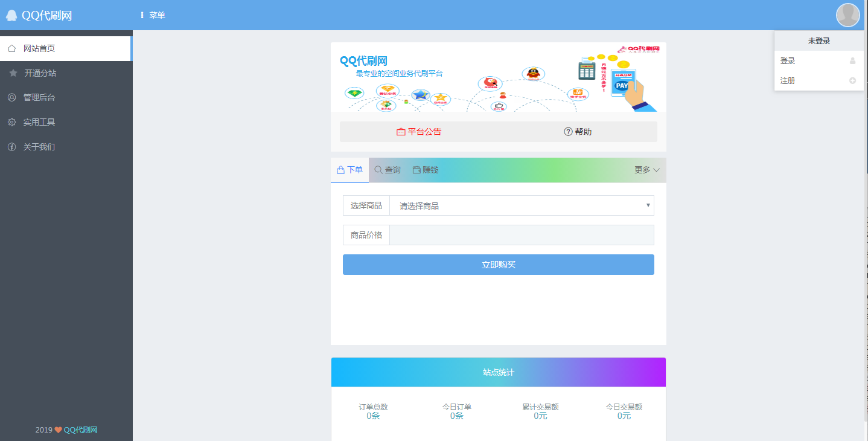Image resolution: width=868 pixels, height=441 pixels.
Task: Click the user circle icon for 管理后台
Action: click(12, 97)
